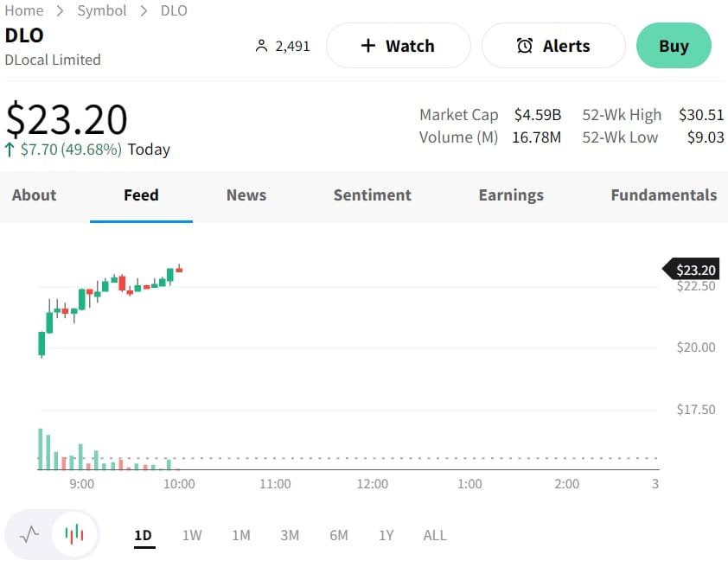Click the plus icon on Watch

[368, 46]
